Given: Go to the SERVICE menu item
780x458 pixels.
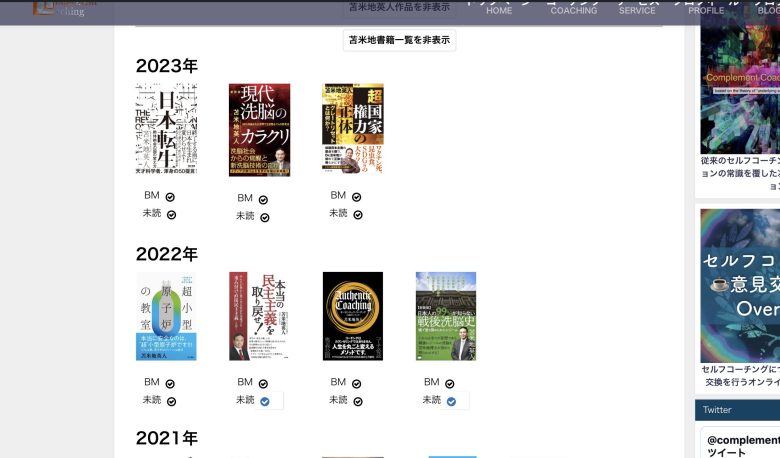Looking at the screenshot, I should pyautogui.click(x=637, y=10).
